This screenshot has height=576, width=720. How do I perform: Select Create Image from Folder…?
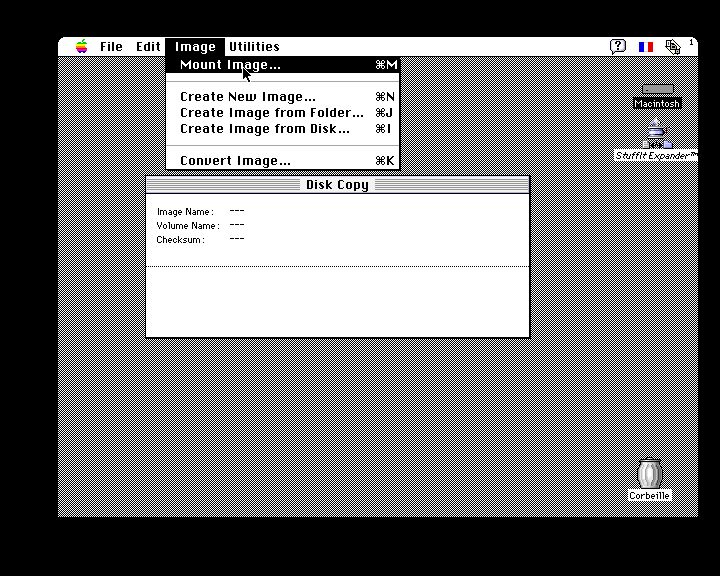pyautogui.click(x=271, y=113)
